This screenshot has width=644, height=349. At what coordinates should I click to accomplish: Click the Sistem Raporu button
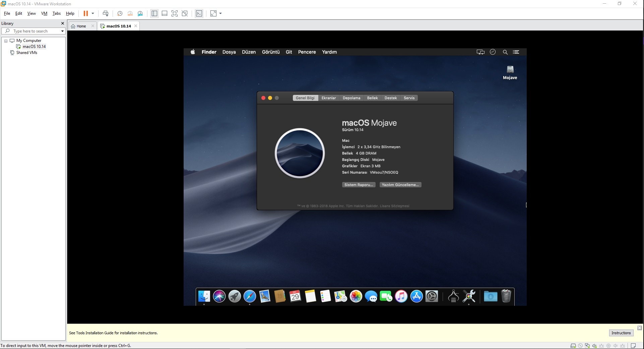359,185
